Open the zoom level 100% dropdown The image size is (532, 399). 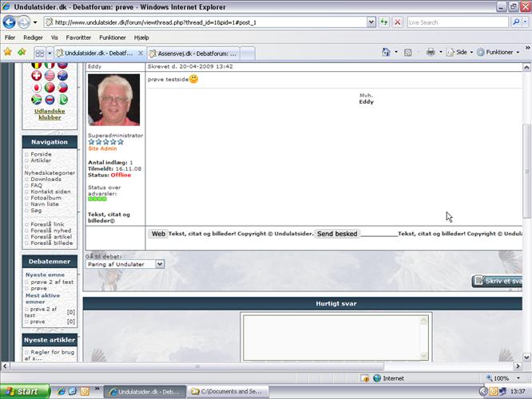coord(502,378)
